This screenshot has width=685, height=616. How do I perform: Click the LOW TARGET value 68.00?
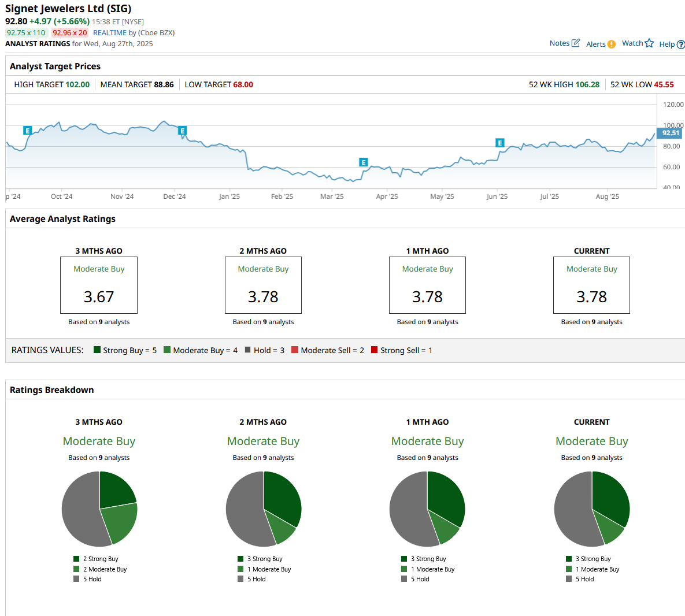point(243,85)
